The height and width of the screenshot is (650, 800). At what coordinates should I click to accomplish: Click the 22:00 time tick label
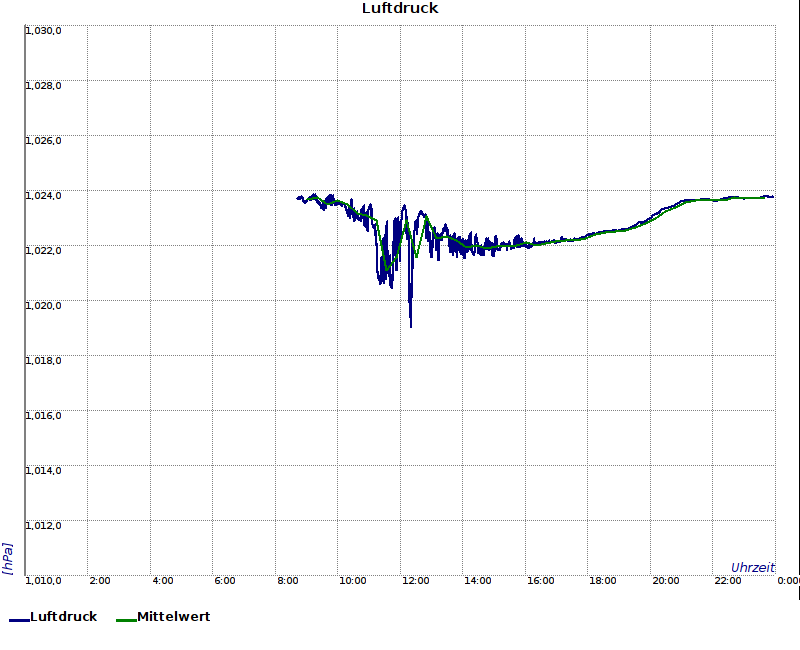(x=728, y=581)
